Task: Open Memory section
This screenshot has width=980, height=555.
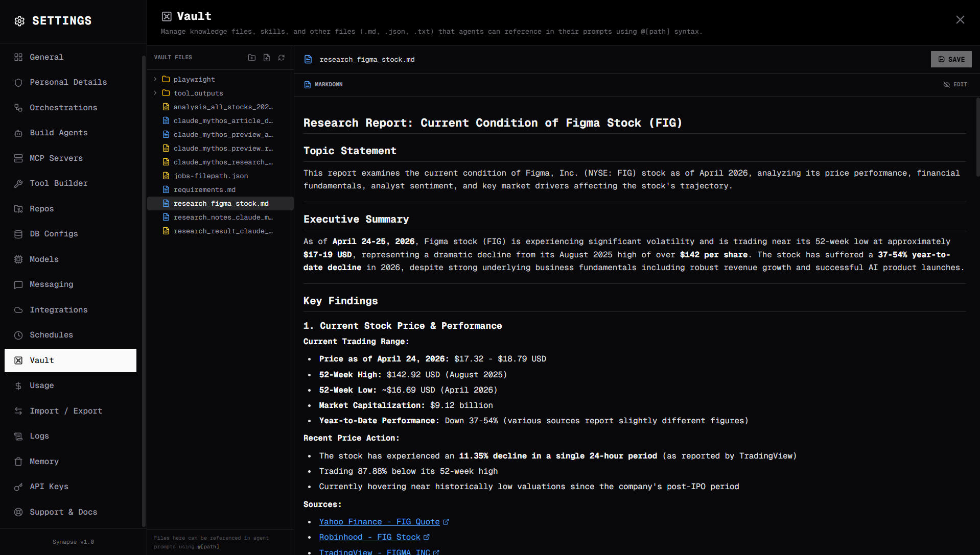Action: click(71, 462)
